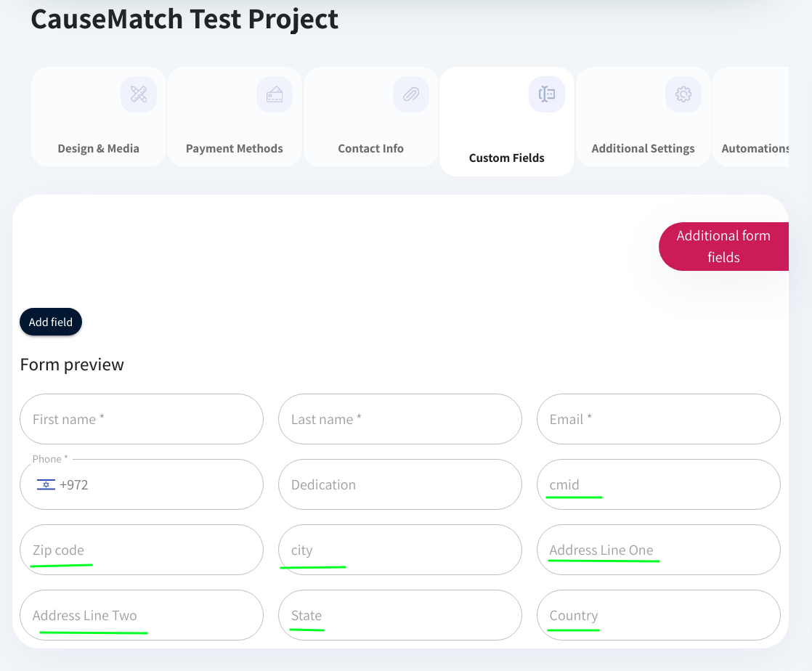Click the Custom Fields text-cursor icon

[x=547, y=94]
